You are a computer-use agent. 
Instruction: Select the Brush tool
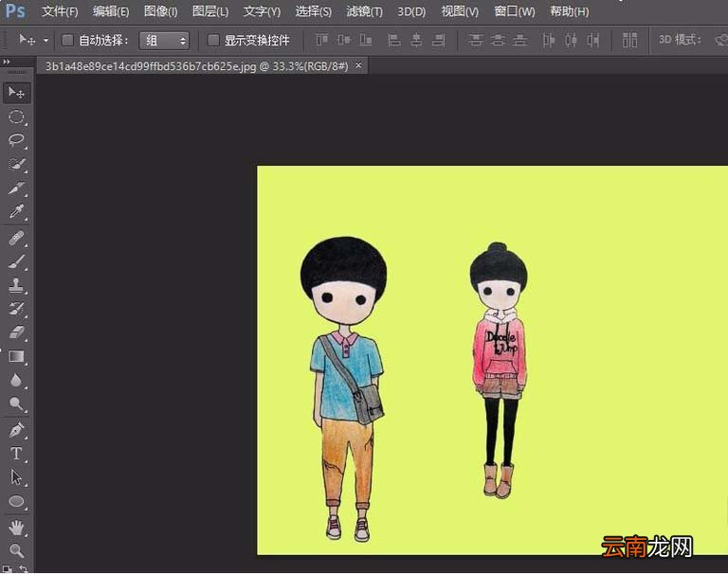tap(17, 261)
